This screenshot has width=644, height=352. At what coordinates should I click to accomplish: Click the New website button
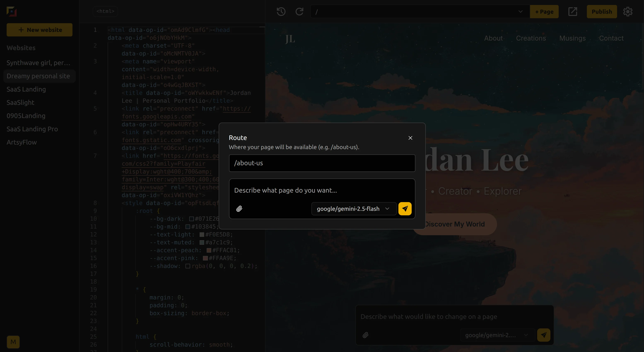40,30
